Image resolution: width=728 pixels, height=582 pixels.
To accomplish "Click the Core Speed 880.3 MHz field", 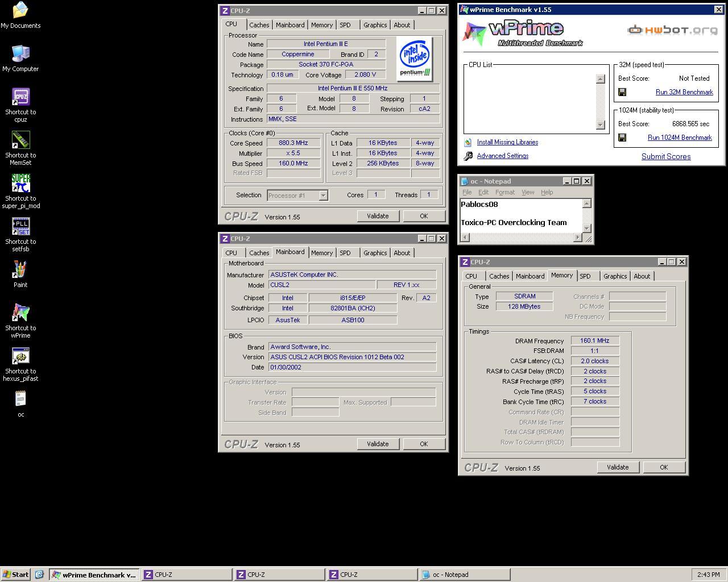I will pyautogui.click(x=293, y=143).
